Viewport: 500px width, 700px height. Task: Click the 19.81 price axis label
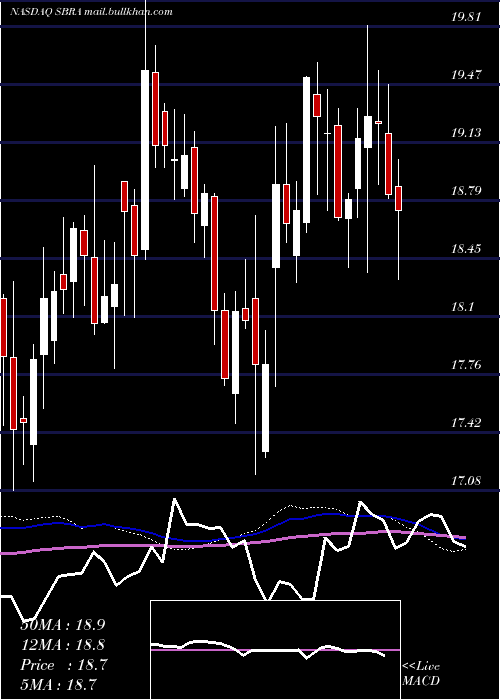[x=466, y=17]
